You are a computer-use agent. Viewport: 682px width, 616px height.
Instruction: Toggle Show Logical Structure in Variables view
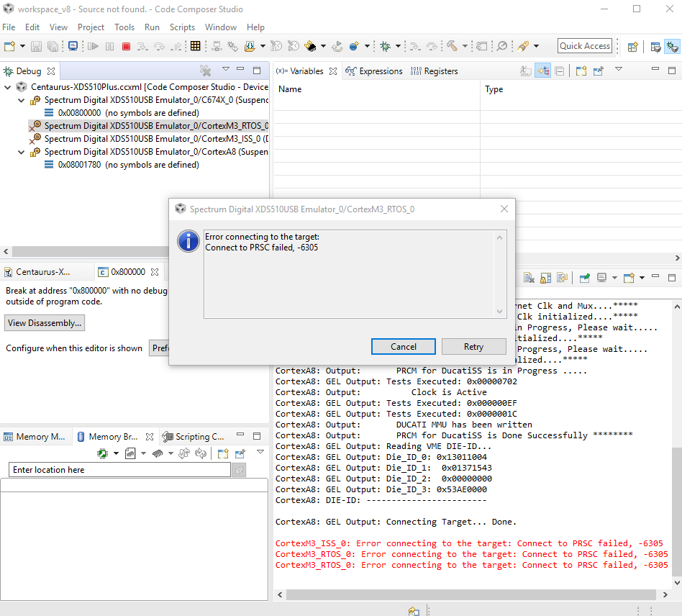click(543, 71)
